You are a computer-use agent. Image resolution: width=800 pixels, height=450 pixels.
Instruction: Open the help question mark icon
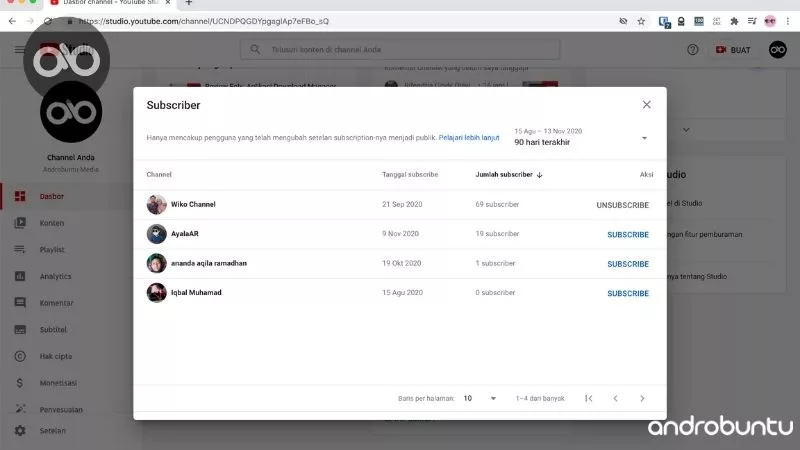[x=692, y=49]
